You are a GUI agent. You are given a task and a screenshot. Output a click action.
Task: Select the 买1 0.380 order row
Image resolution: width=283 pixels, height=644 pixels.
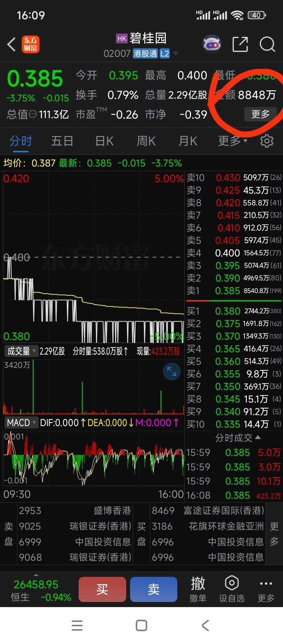[234, 311]
